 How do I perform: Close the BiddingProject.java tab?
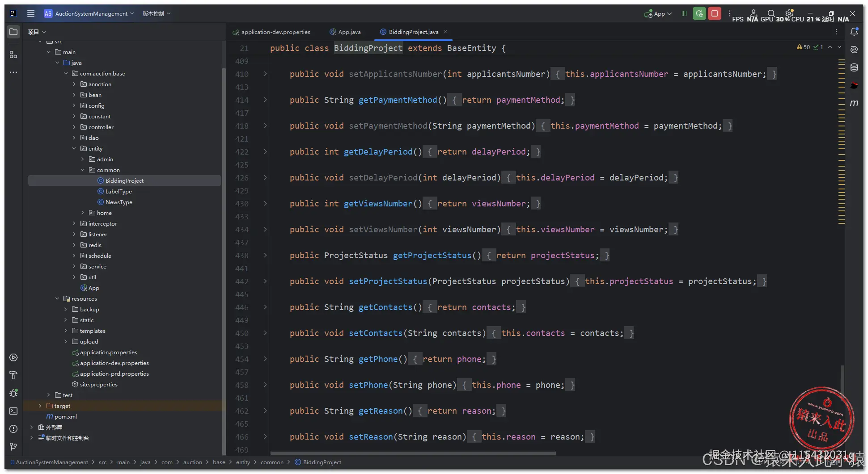click(445, 32)
